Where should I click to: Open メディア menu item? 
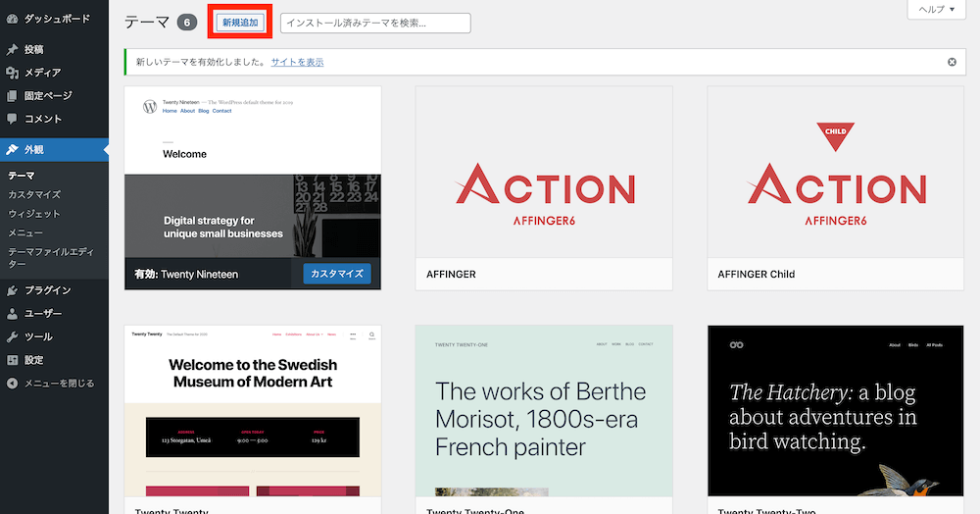[54, 73]
